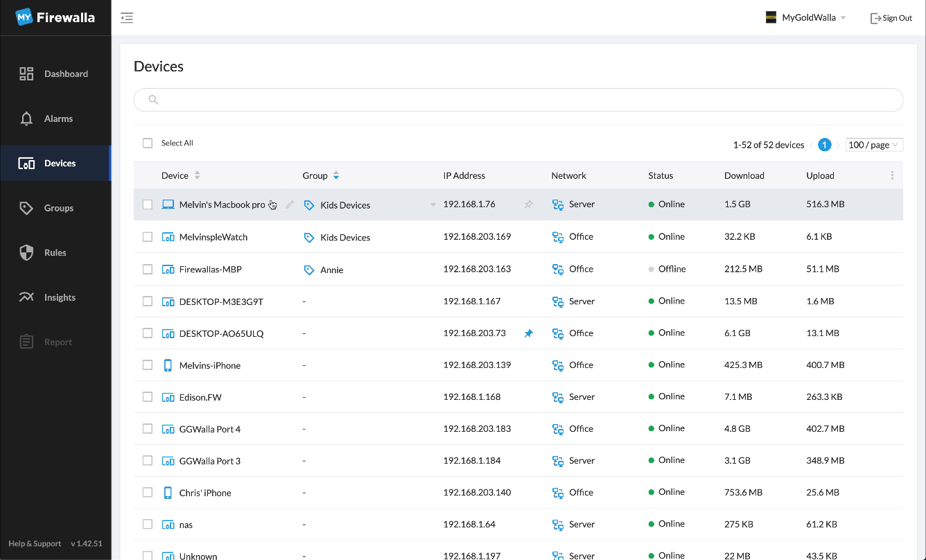Open the Help & Support link
Viewport: 926px width, 560px height.
click(x=35, y=543)
